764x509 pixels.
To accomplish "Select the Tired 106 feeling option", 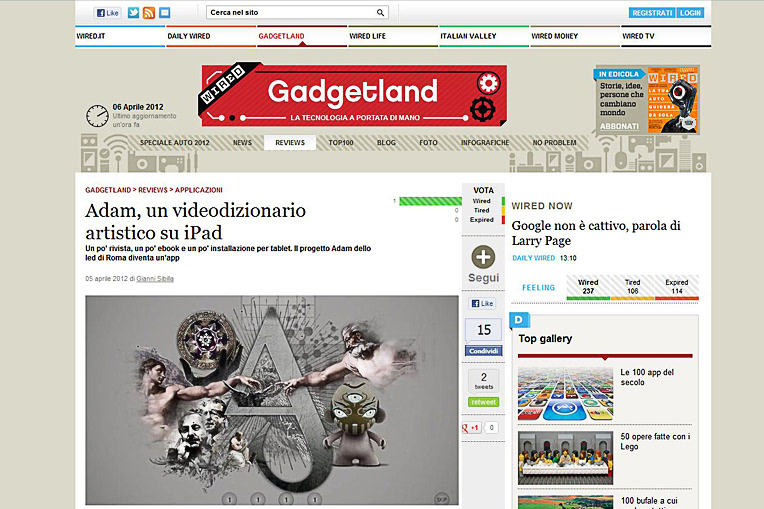I will (x=632, y=287).
